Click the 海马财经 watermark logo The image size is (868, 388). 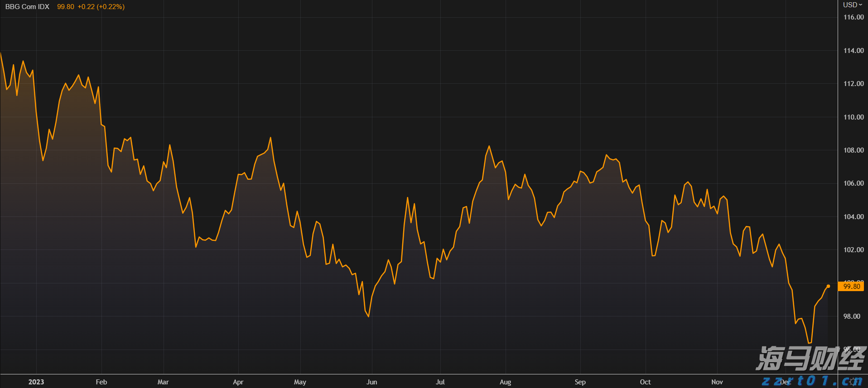pyautogui.click(x=810, y=359)
